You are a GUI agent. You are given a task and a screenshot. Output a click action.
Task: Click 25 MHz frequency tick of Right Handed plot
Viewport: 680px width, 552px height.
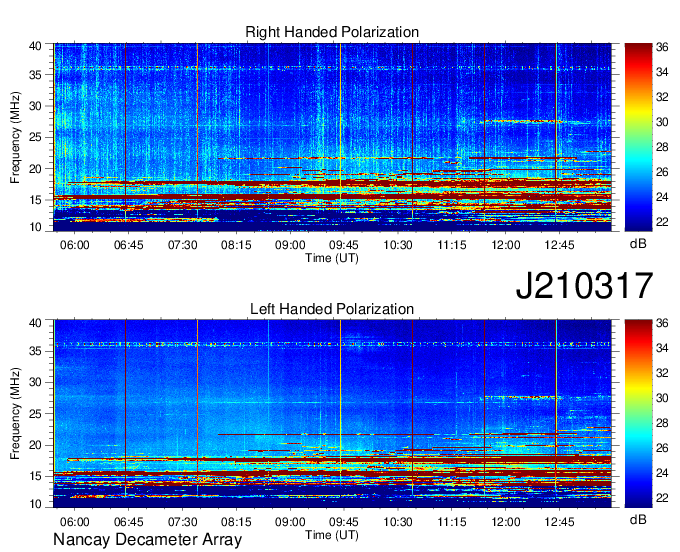[x=35, y=137]
